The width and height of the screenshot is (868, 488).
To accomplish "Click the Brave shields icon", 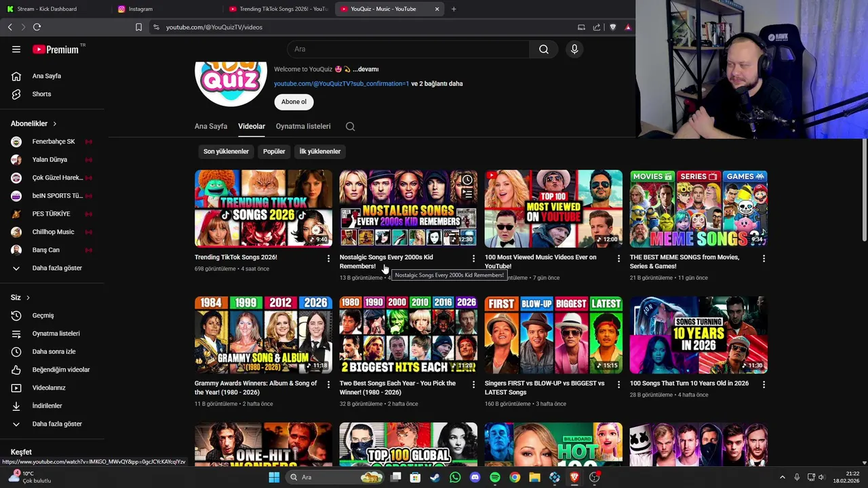I will click(613, 27).
